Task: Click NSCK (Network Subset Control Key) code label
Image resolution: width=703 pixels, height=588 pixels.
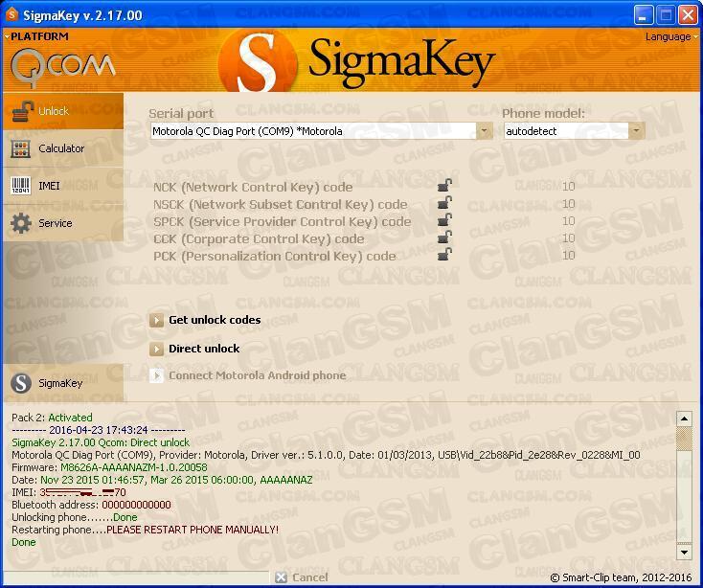Action: [281, 204]
